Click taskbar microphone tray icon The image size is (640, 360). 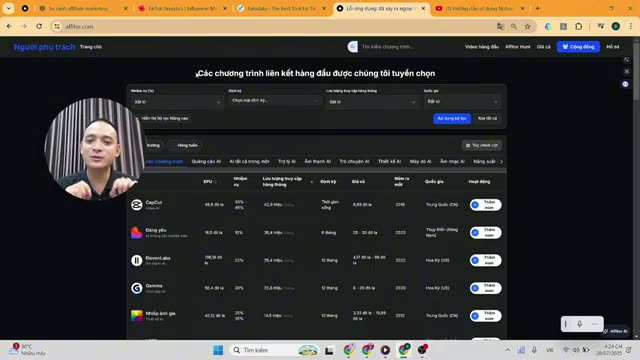coord(534,350)
